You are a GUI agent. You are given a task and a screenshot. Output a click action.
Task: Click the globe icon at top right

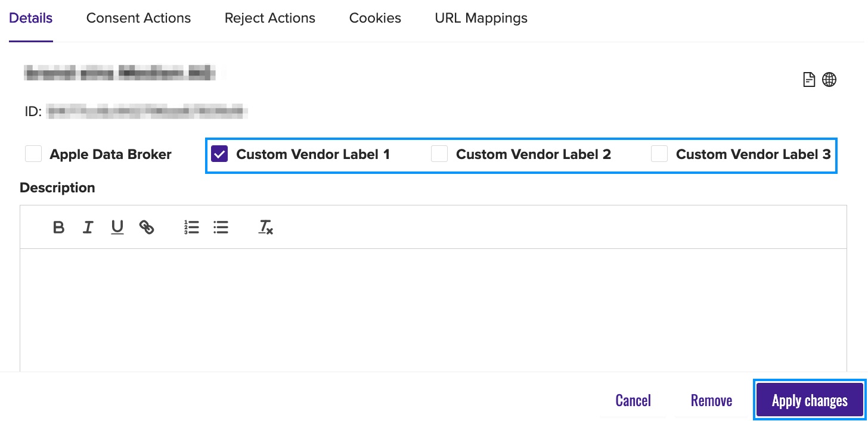(829, 80)
